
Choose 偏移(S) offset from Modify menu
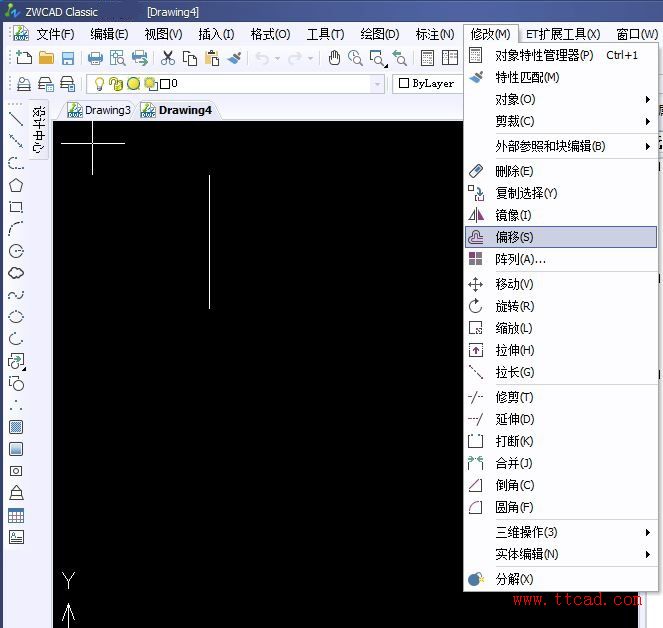click(561, 237)
